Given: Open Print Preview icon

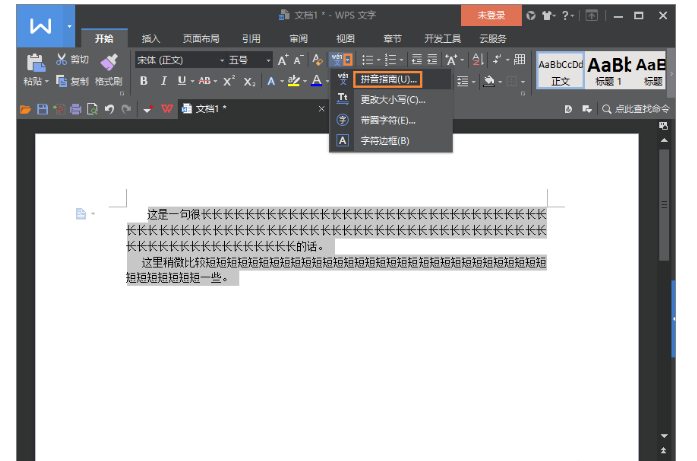Looking at the screenshot, I should click(x=92, y=109).
